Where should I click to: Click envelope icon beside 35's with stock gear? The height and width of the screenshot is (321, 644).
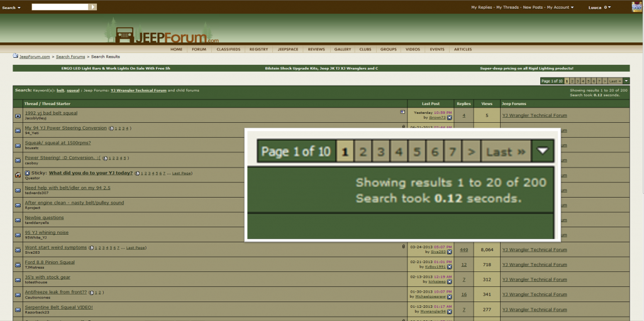(18, 279)
